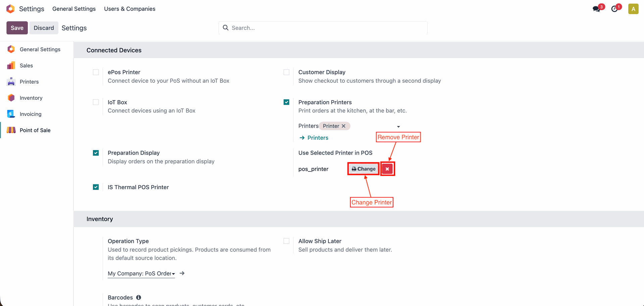Click the Odoo Settings app logo
Viewport: 644px width, 306px height.
point(10,9)
